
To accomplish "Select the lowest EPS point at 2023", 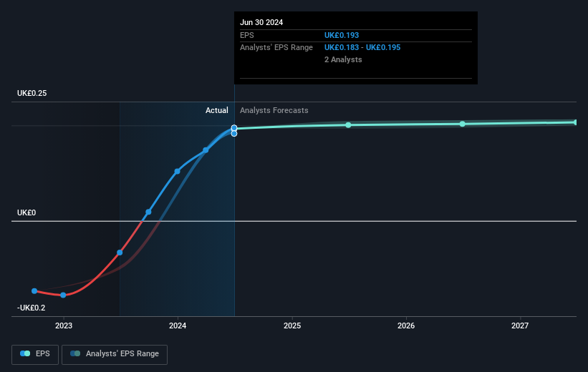I will [x=63, y=295].
